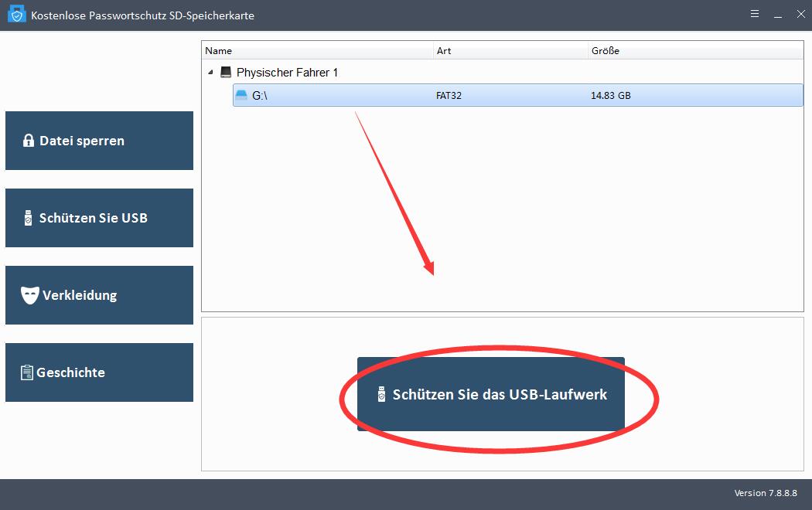Click the USB icon beside Schützen Sie USB
812x510 pixels.
[x=29, y=218]
